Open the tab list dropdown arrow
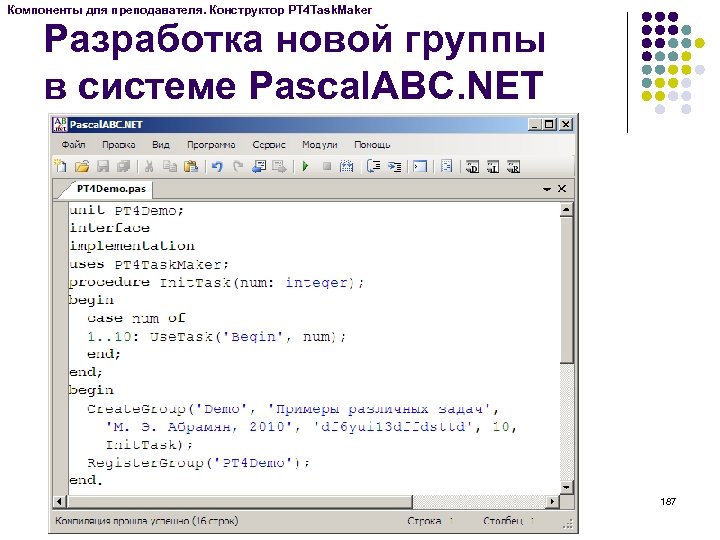The image size is (720, 540). pyautogui.click(x=546, y=189)
